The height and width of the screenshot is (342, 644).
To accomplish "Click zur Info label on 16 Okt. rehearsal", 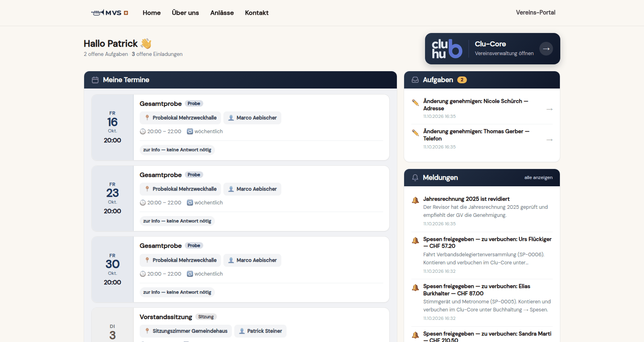I will point(177,150).
